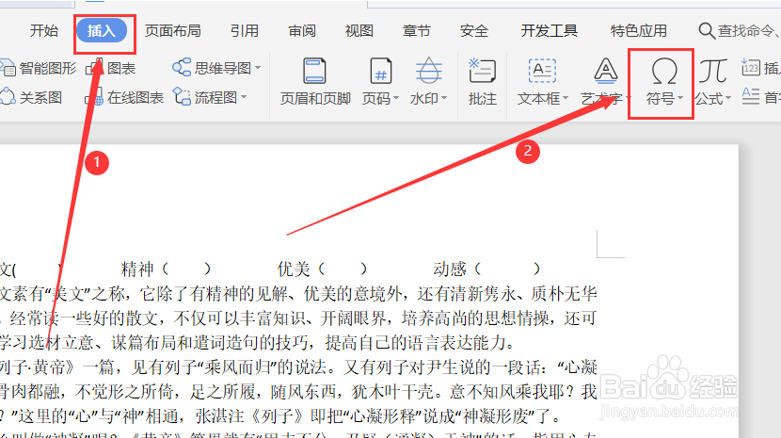
Task: Click the text 提高自己的语言表达能力
Action: coord(414,343)
